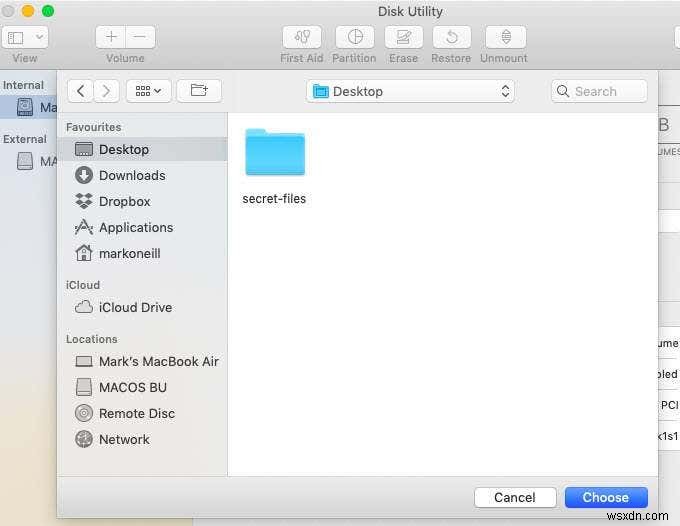Click the magnifying glass in Search field

[x=563, y=91]
